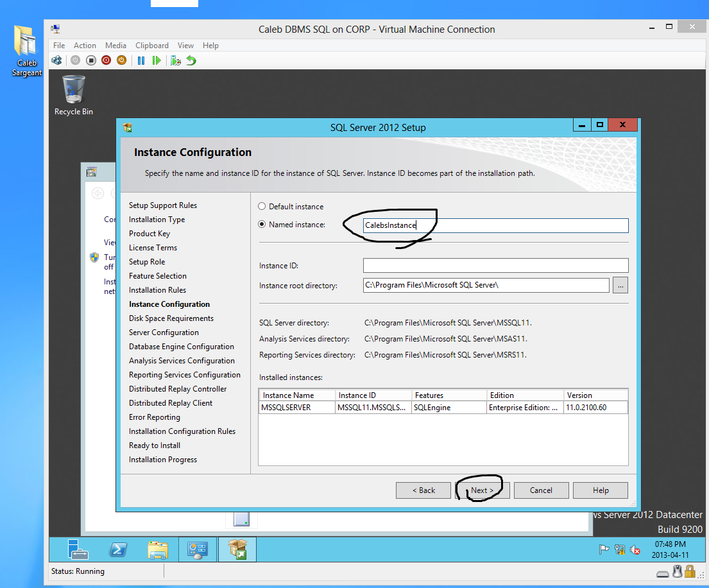Screen dimensions: 709x588
Task: Click the Back button
Action: (x=423, y=490)
